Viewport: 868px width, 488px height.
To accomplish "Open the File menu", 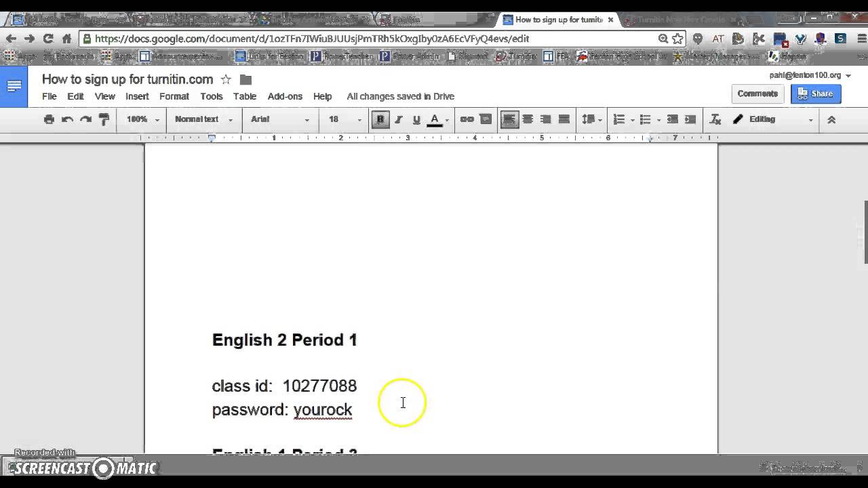I will tap(50, 96).
